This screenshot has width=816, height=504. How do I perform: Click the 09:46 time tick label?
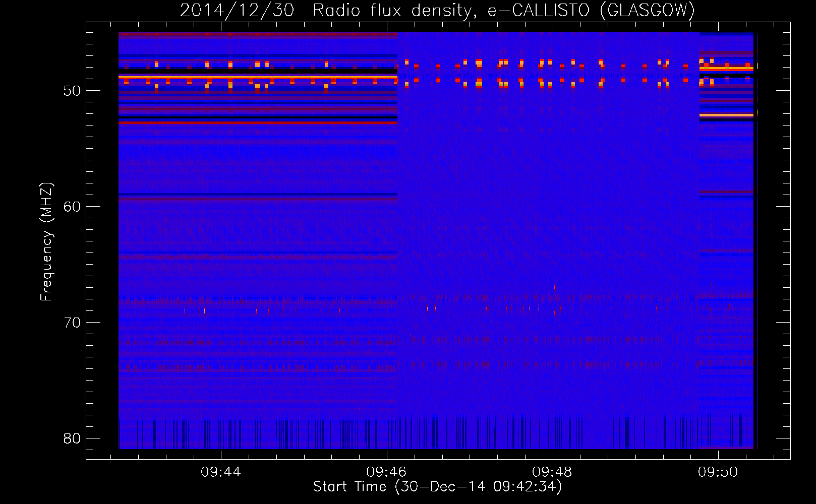(387, 472)
